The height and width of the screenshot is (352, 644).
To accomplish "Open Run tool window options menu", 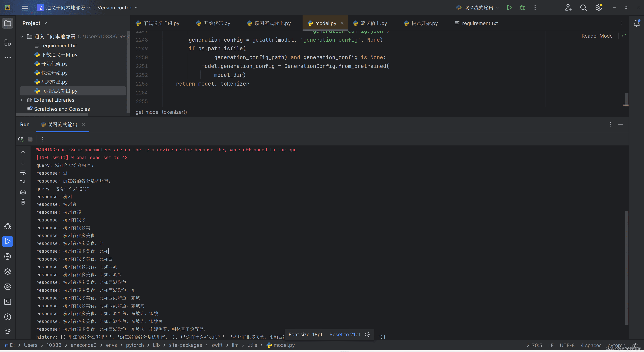I will point(610,124).
